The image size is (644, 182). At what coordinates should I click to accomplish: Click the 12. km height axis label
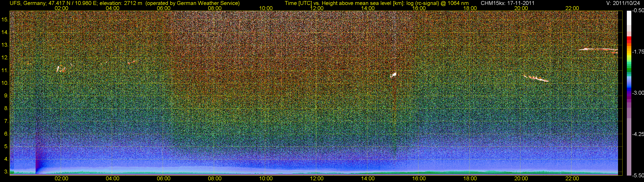[5, 58]
